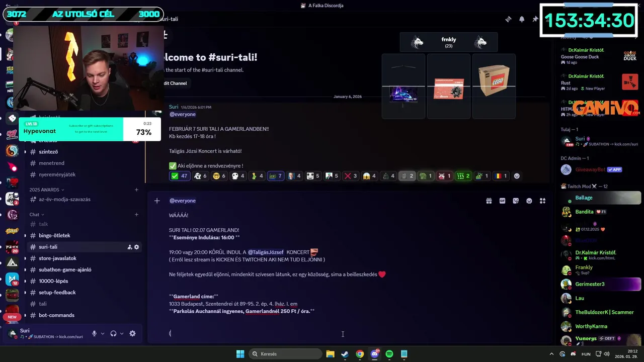Viewport: 644px width, 362px height.
Task: Open Discord from the taskbar
Action: (374, 354)
